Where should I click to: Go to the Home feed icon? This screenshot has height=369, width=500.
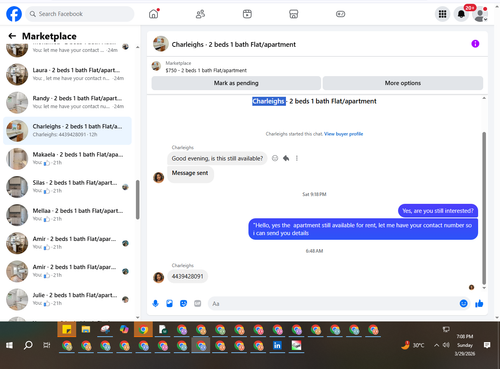point(153,14)
